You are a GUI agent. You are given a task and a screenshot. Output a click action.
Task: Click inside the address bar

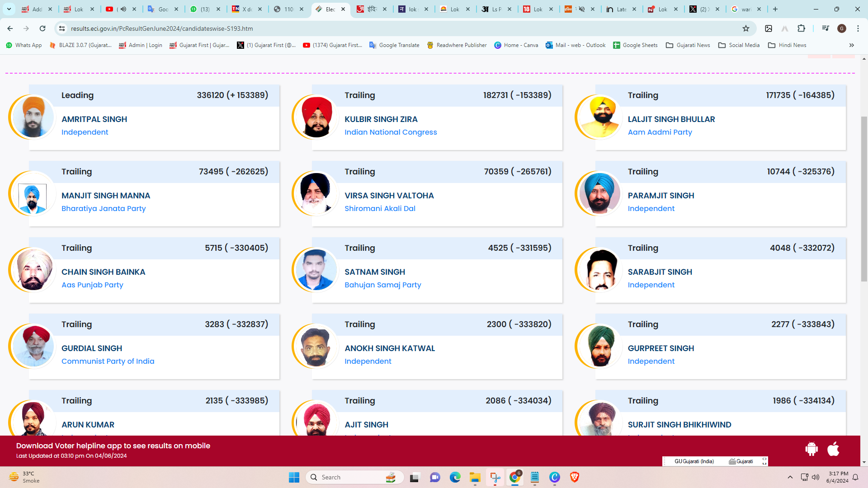[x=181, y=28]
